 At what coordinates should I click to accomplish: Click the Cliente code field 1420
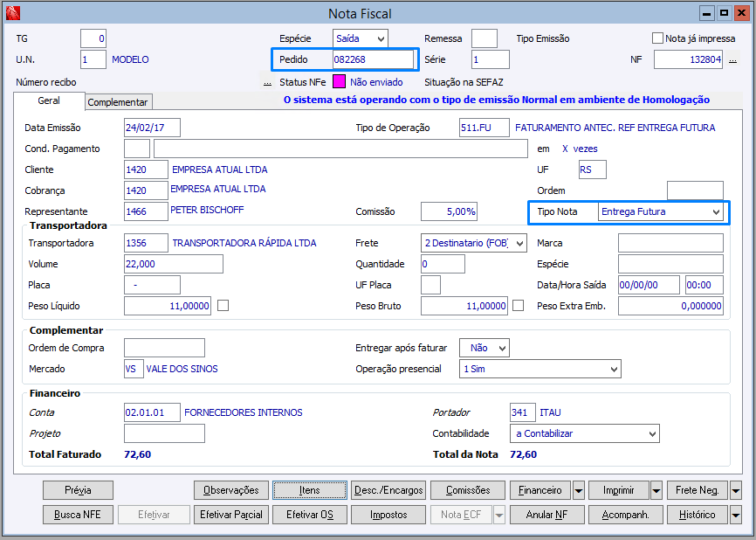pyautogui.click(x=146, y=170)
